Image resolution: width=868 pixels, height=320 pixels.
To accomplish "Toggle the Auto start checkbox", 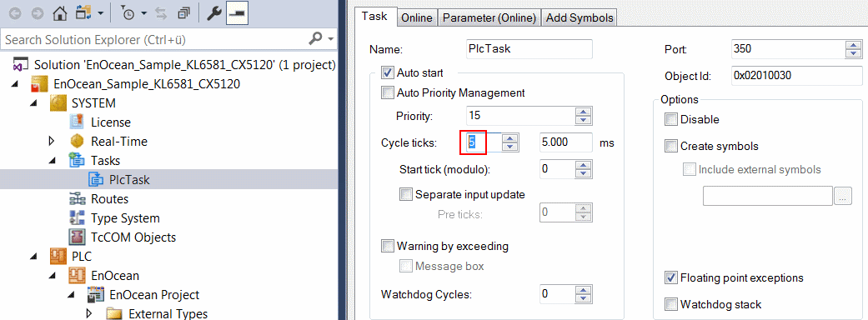I will click(x=388, y=72).
